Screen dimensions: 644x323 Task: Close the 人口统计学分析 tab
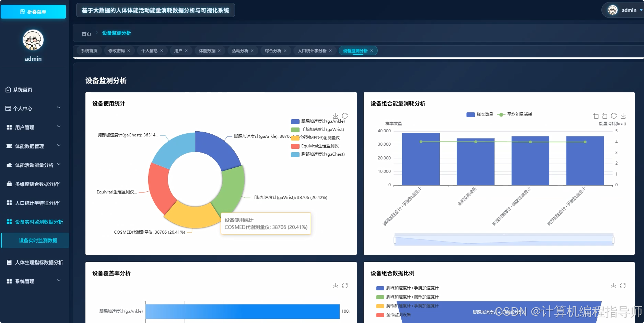(x=330, y=51)
